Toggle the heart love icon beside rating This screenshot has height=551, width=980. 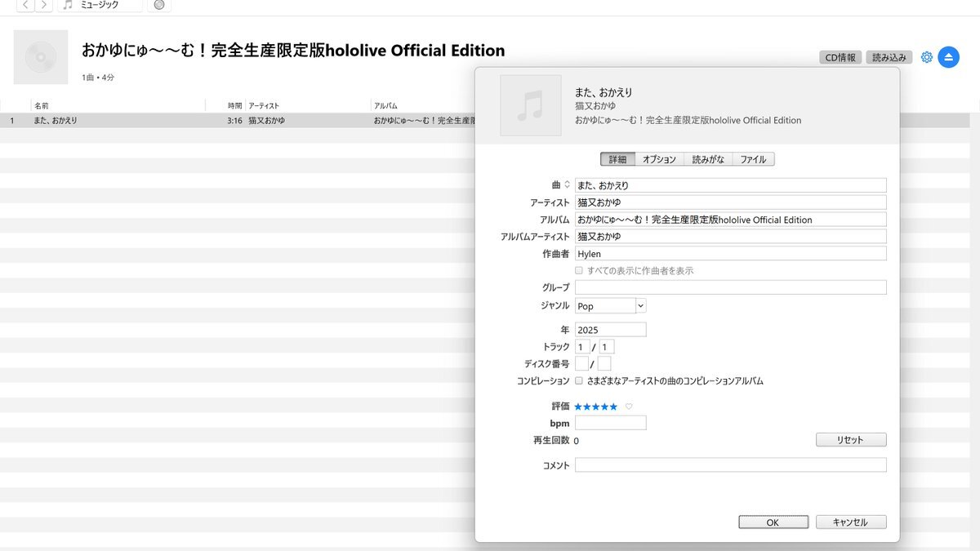click(629, 407)
